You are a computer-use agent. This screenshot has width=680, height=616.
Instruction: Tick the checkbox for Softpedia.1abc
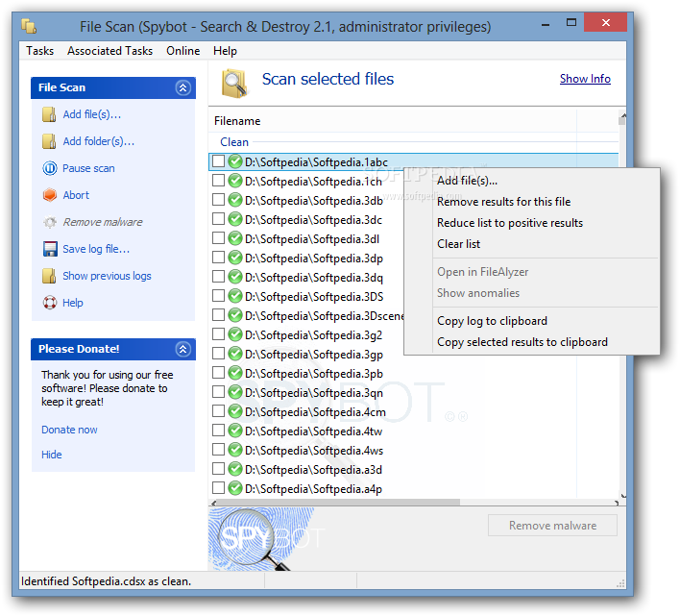point(218,161)
